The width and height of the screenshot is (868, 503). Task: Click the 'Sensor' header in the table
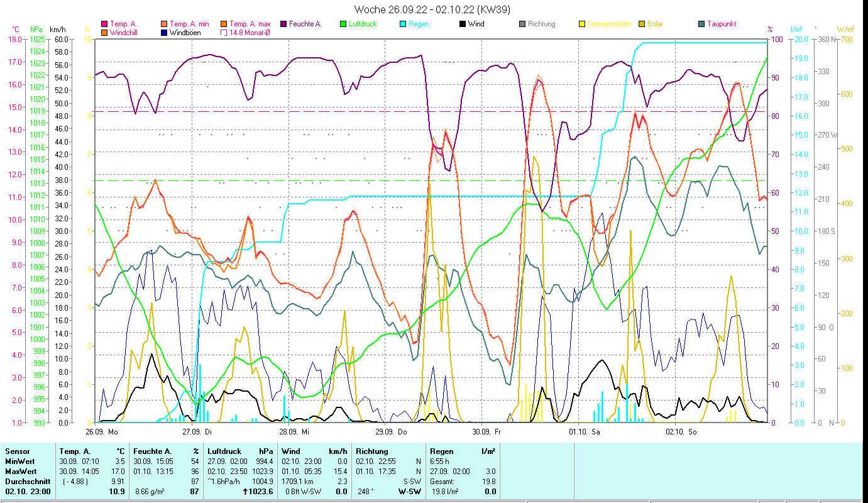tap(17, 451)
